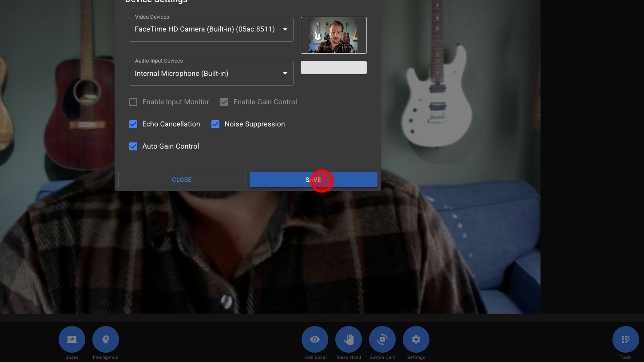The height and width of the screenshot is (362, 644).
Task: Click the microphone level meter bar
Action: [334, 67]
